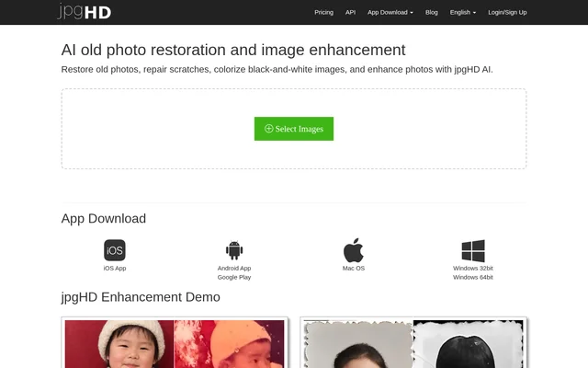Click the Android robot icon

coord(234,250)
